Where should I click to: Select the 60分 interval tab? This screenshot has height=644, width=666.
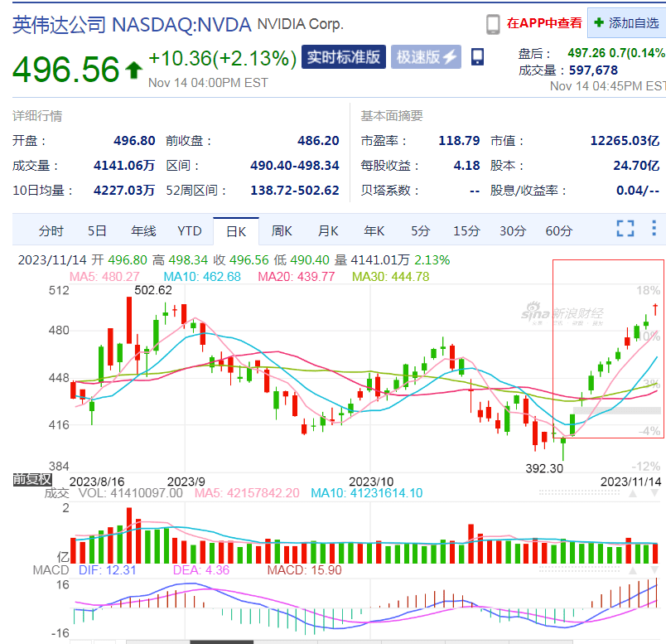pos(559,231)
